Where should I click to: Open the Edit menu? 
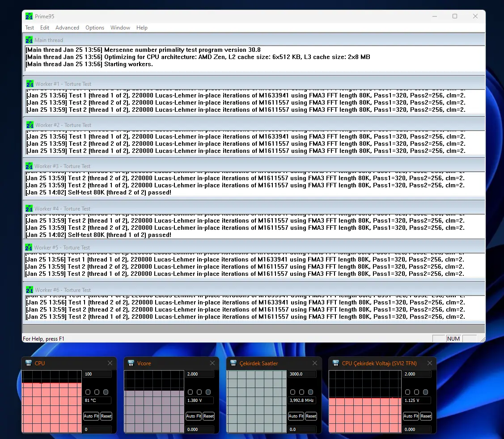[x=45, y=28]
